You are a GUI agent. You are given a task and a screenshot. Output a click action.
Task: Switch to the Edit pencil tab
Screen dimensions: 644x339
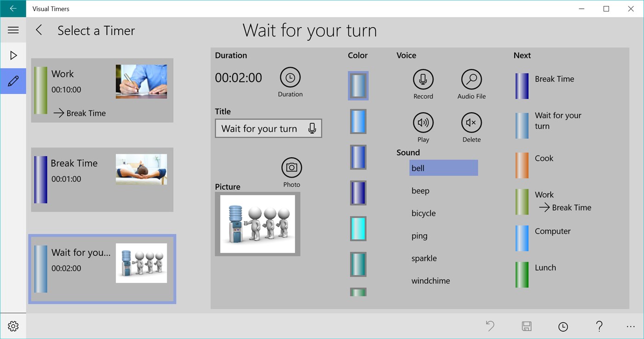pos(13,81)
